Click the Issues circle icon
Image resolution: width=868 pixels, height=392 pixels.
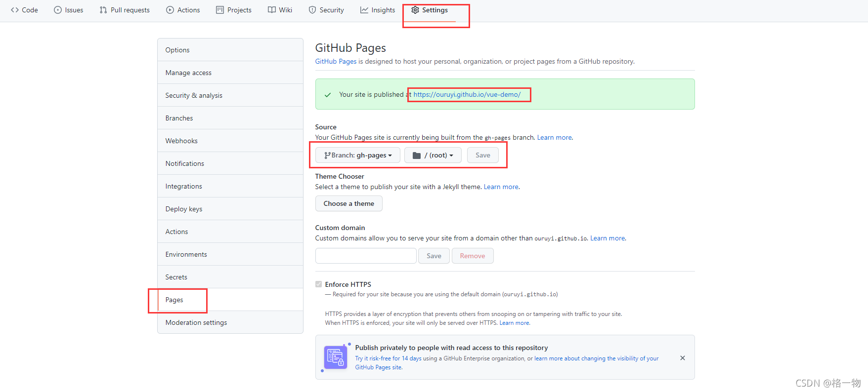pos(58,10)
